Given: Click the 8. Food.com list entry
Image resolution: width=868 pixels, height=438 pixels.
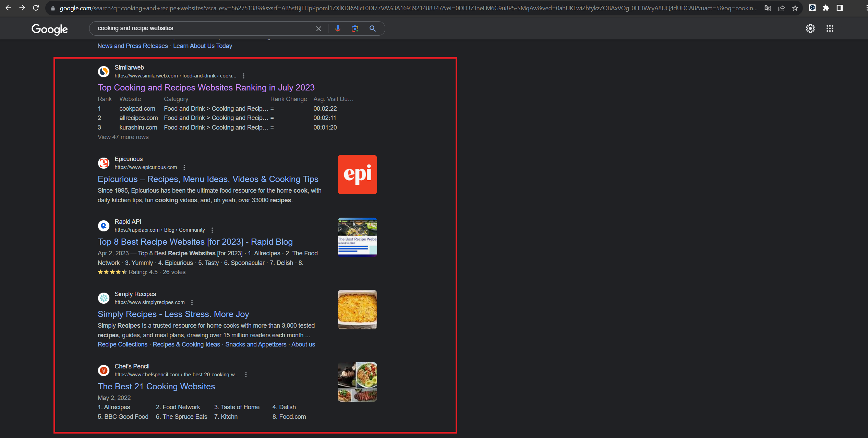Looking at the screenshot, I should [x=289, y=417].
